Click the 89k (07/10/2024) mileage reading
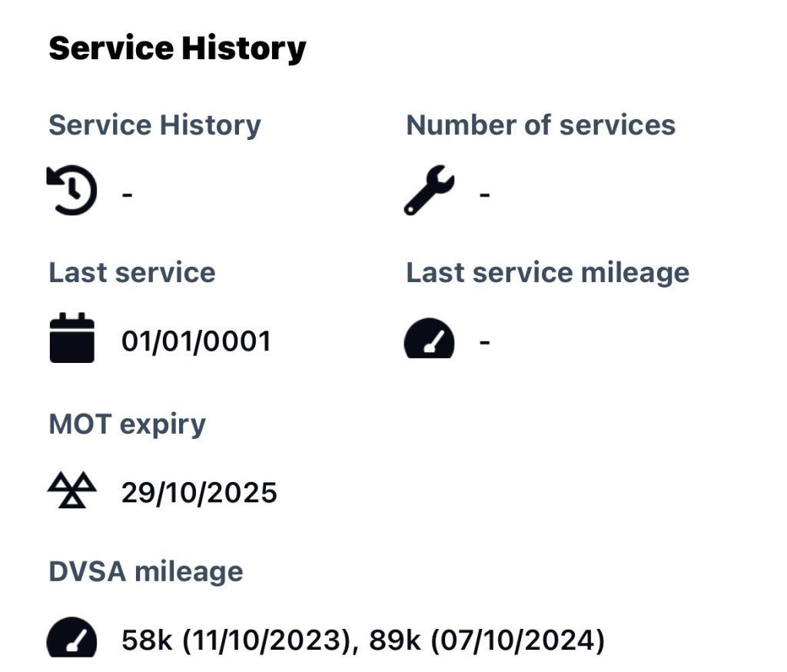The image size is (787, 672). 486,640
